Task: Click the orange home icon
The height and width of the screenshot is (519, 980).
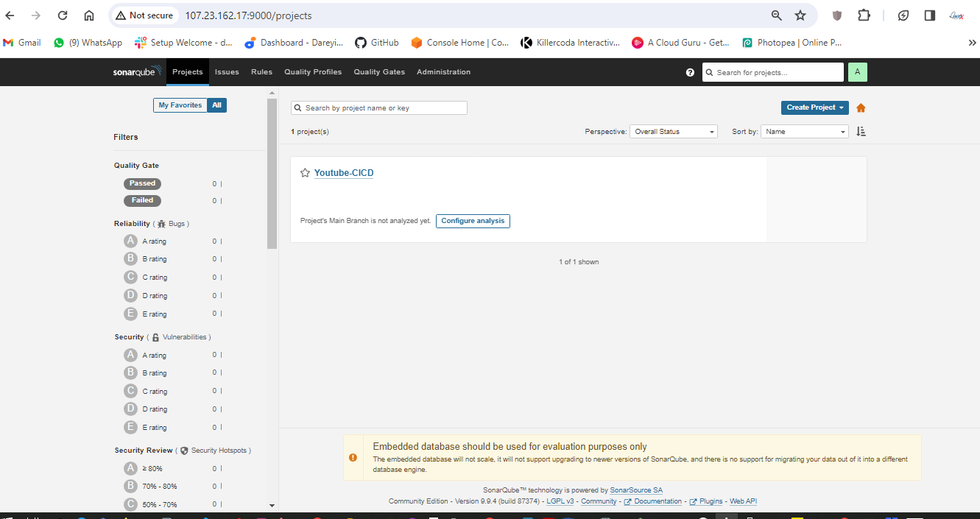Action: click(861, 108)
